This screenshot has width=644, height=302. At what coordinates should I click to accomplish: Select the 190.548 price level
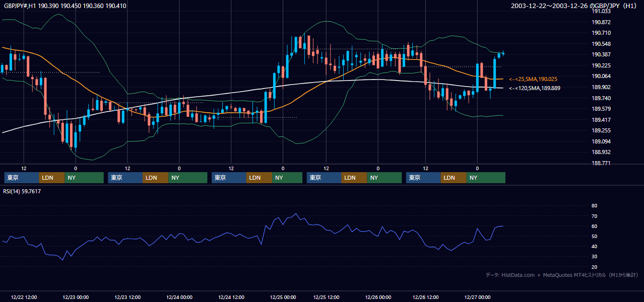[x=601, y=44]
